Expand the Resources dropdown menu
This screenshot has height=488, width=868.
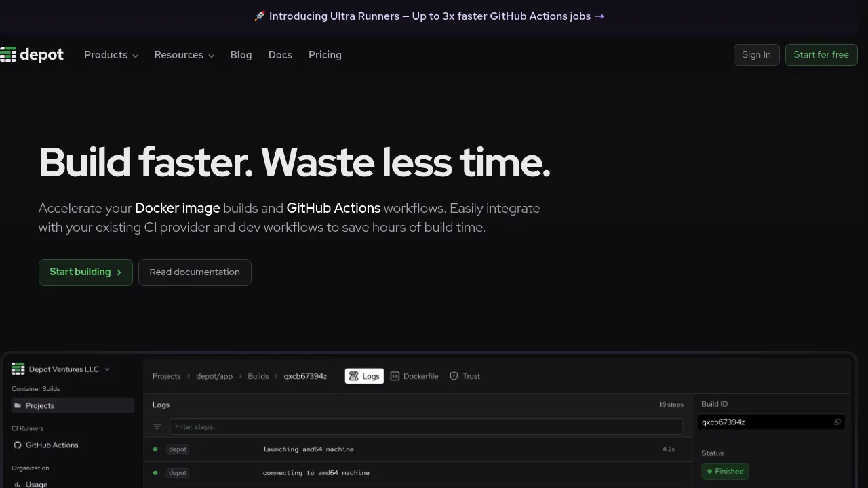(184, 55)
